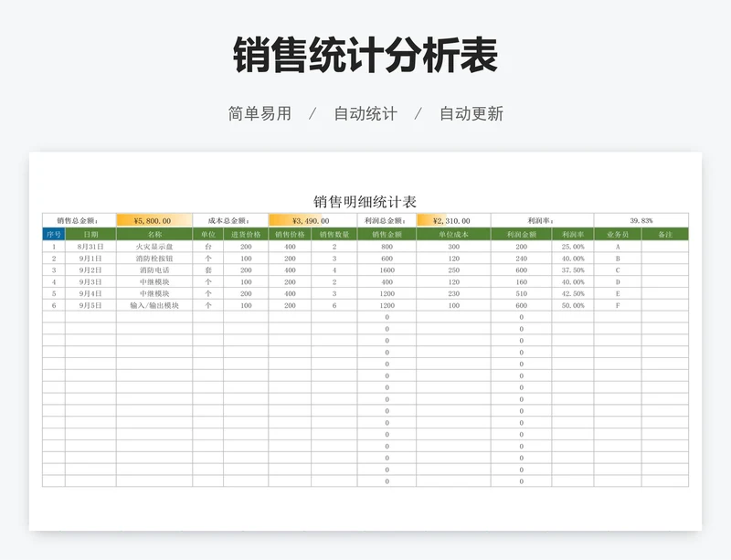Click the 自动统计 subtitle text
This screenshot has width=731, height=560.
point(365,113)
